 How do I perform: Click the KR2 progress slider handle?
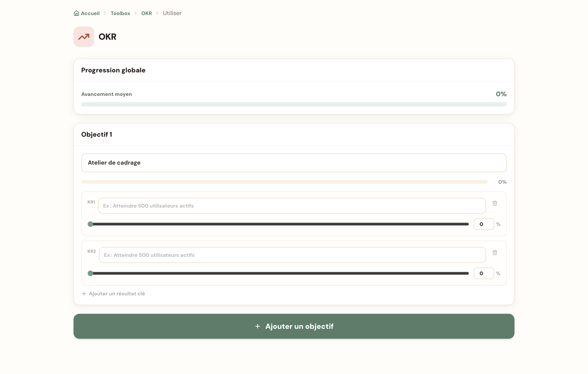click(x=90, y=273)
